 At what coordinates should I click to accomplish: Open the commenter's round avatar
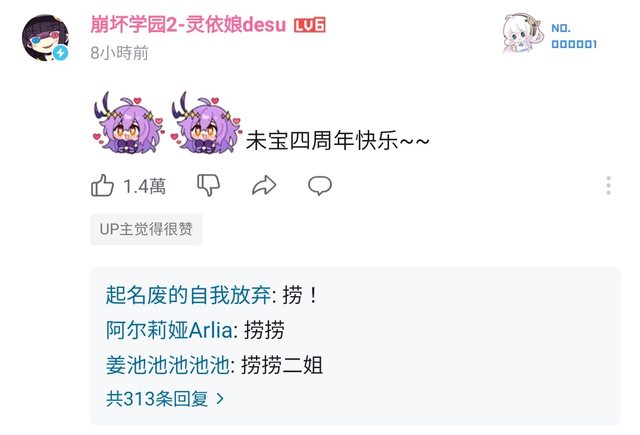point(45,38)
